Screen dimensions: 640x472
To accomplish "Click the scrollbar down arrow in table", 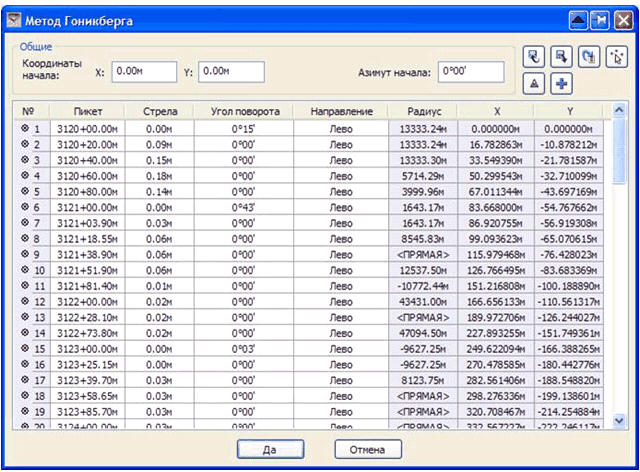I will 618,420.
